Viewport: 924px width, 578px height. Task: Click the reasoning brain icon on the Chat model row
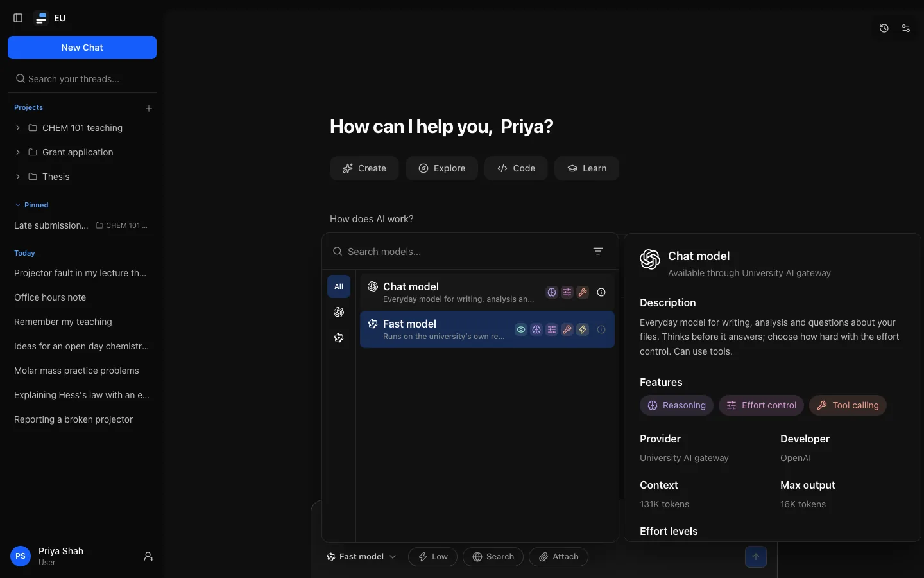tap(552, 292)
